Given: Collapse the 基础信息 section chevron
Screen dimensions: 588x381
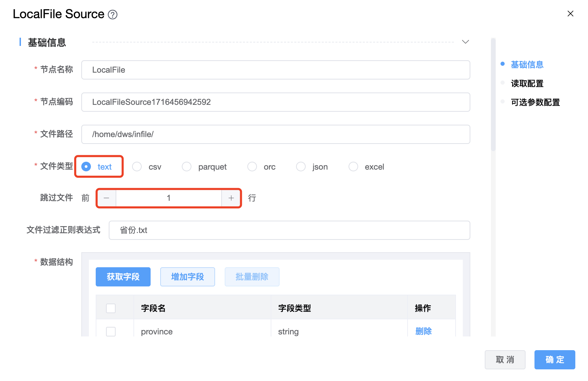Looking at the screenshot, I should pos(465,42).
